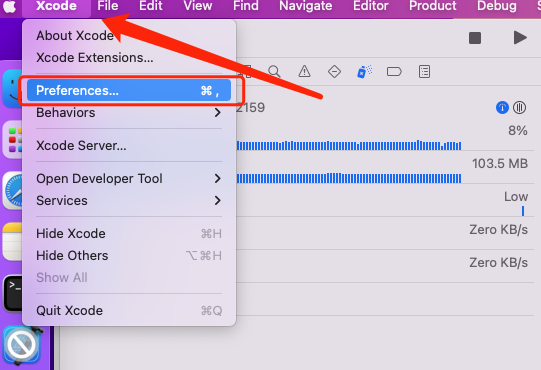Open the Product menu
This screenshot has width=541, height=370.
(433, 6)
